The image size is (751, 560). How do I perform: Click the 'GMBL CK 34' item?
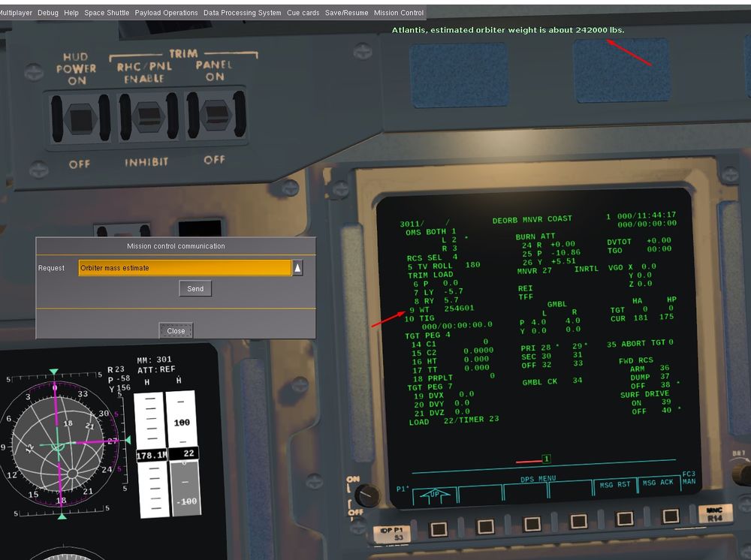[x=552, y=381]
